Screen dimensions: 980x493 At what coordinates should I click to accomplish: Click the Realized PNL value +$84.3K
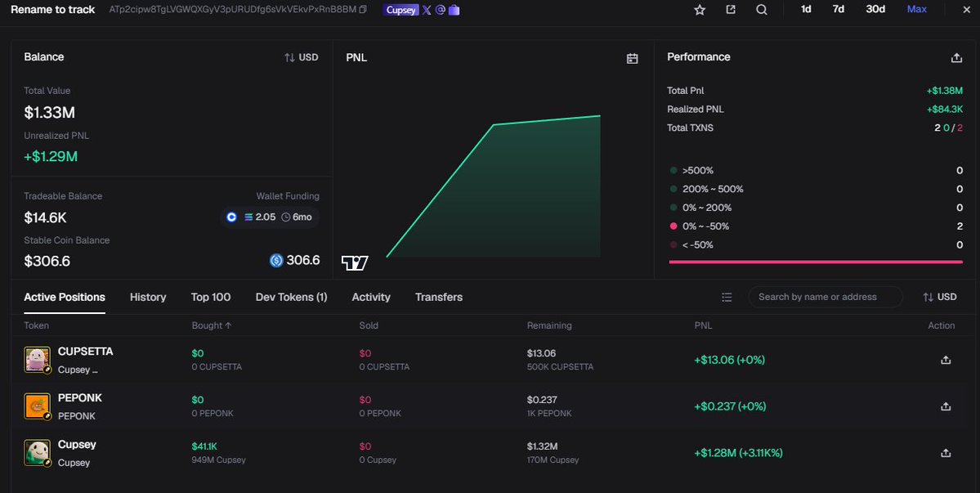click(944, 110)
